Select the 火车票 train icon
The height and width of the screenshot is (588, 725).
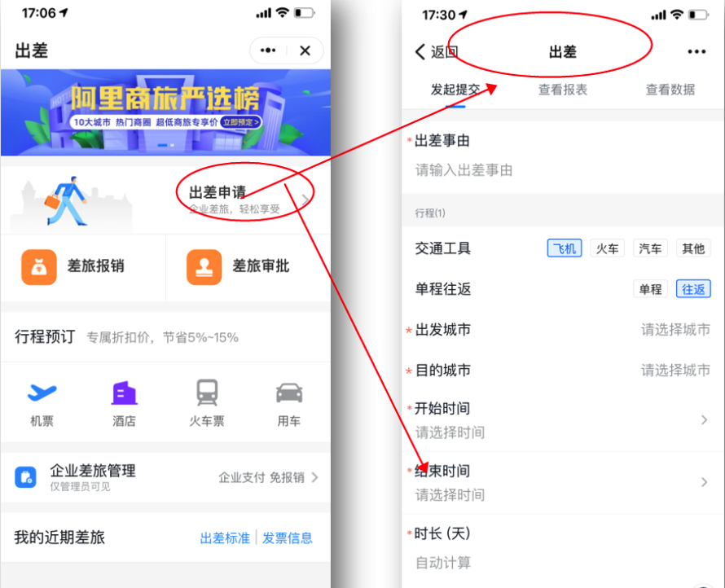coord(207,393)
